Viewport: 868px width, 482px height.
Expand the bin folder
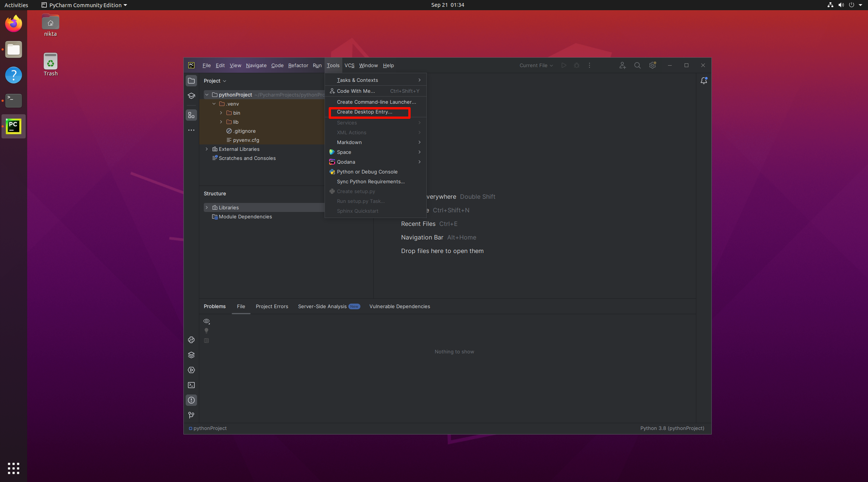click(x=221, y=113)
